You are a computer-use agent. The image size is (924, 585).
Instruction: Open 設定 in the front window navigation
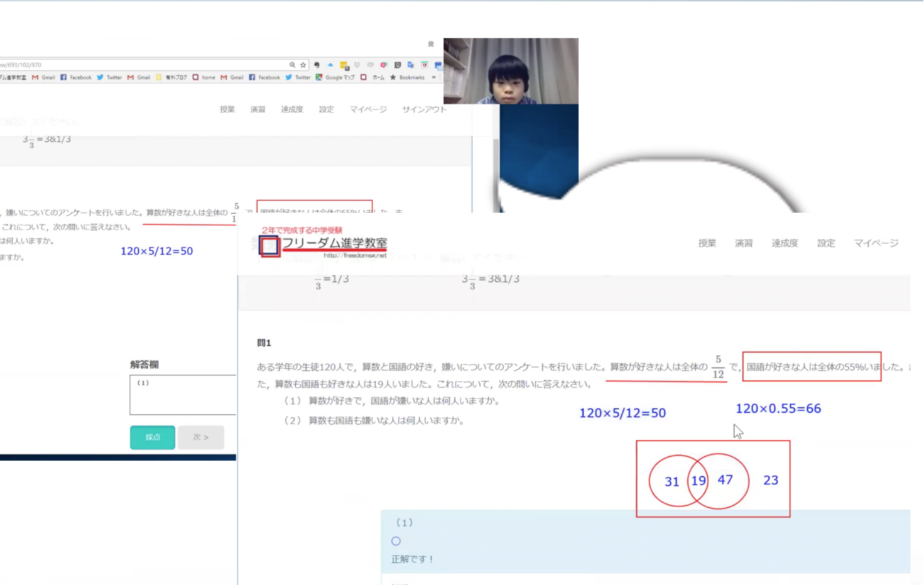click(825, 243)
